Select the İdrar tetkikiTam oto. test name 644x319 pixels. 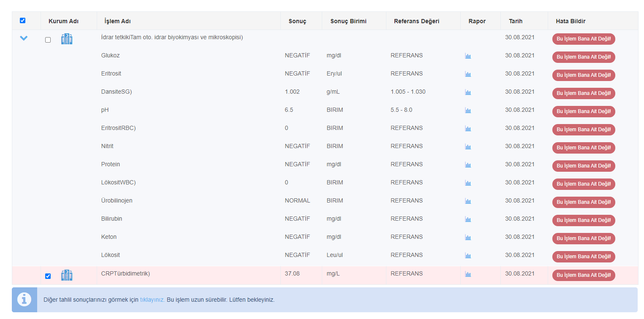(x=172, y=37)
